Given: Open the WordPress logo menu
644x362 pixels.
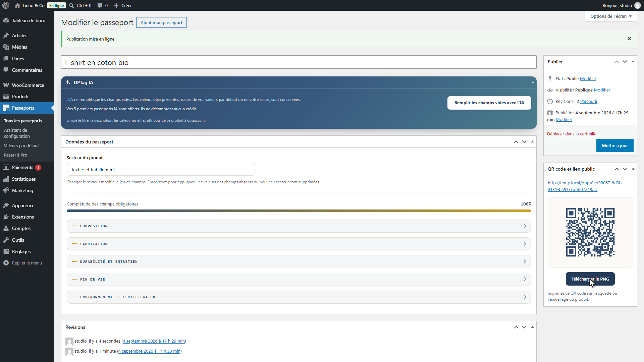Looking at the screenshot, I should click(6, 5).
